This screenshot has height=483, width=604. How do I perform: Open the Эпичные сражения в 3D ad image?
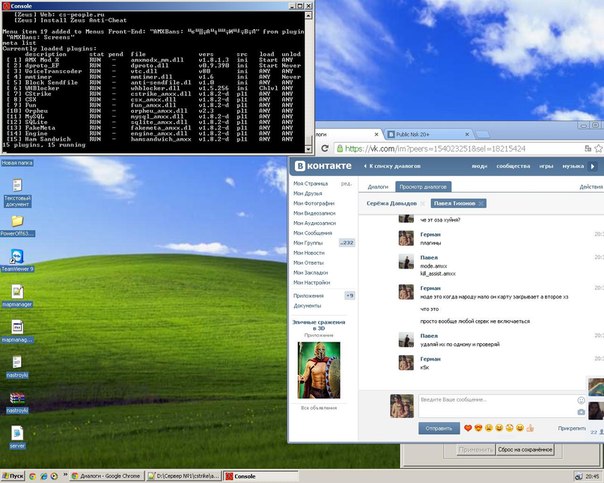click(x=319, y=370)
